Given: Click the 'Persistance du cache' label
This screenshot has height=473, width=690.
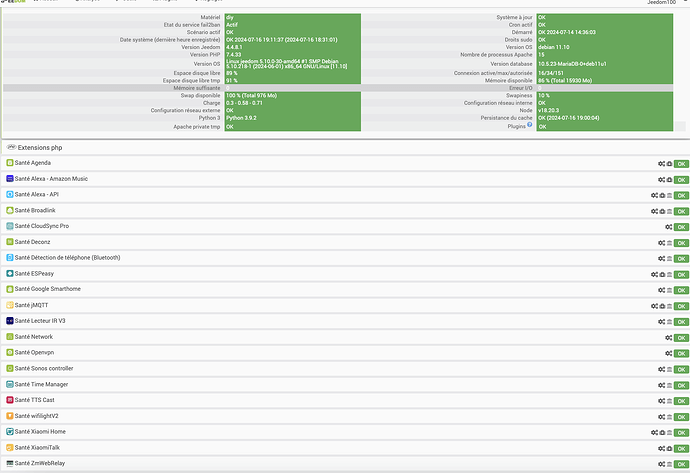Looking at the screenshot, I should 506,118.
